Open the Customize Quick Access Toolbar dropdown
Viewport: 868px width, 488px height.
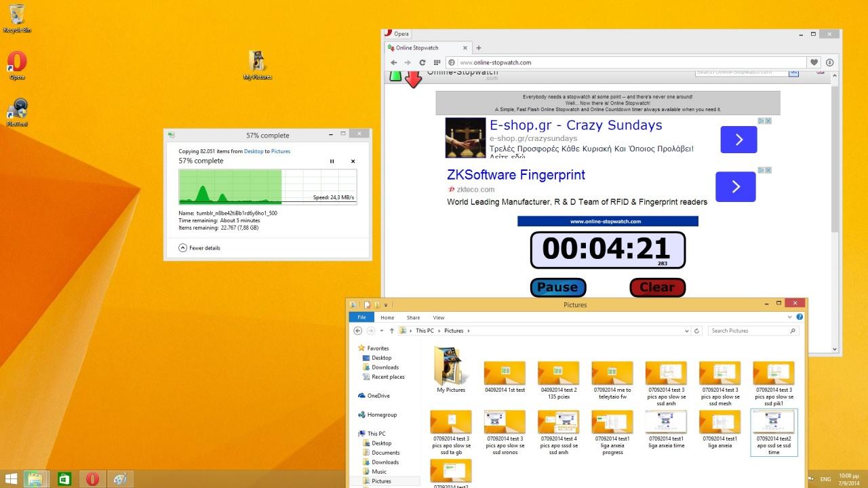coord(386,305)
